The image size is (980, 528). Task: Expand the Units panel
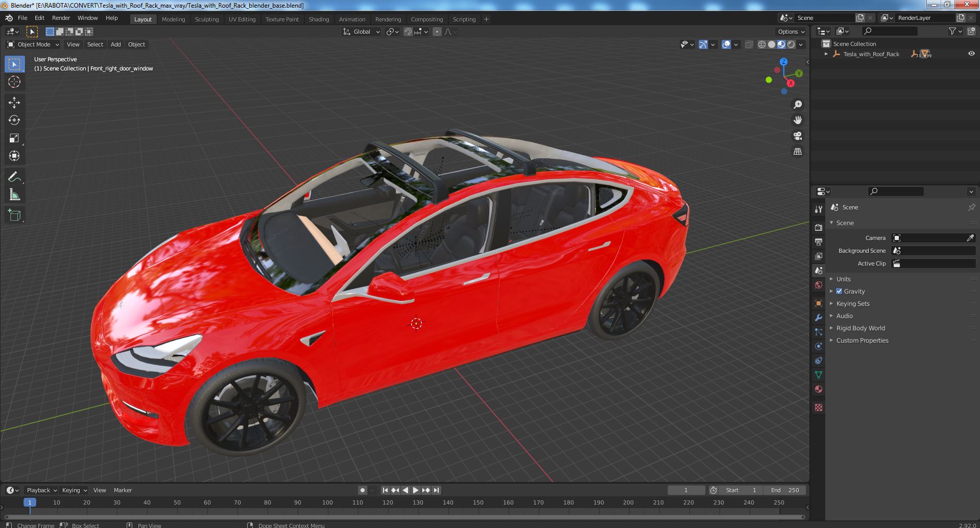(x=843, y=279)
